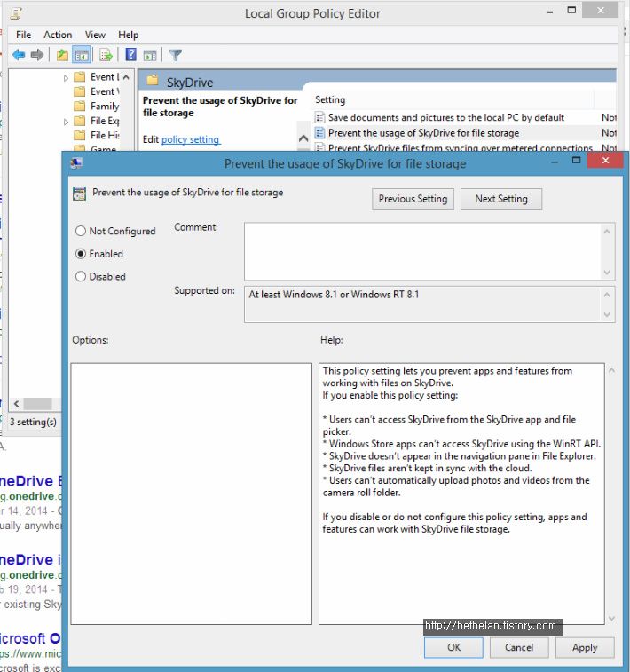This screenshot has height=672, width=630.
Task: Click the Back arrow toolbar icon
Action: point(19,55)
